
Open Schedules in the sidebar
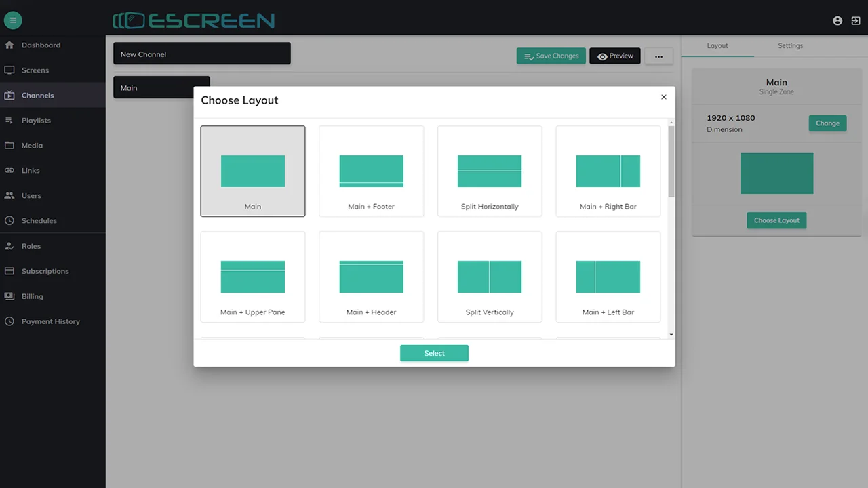click(39, 221)
